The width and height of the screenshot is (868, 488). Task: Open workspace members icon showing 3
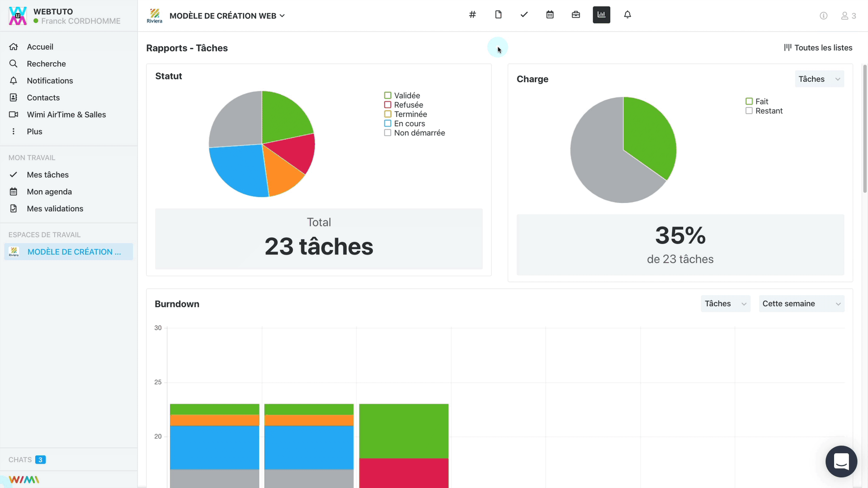click(849, 16)
